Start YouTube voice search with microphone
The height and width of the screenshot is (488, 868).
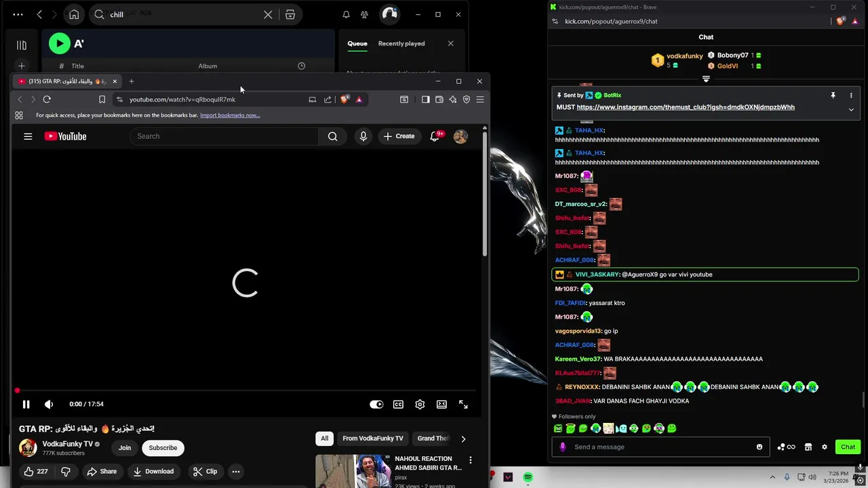(x=363, y=136)
